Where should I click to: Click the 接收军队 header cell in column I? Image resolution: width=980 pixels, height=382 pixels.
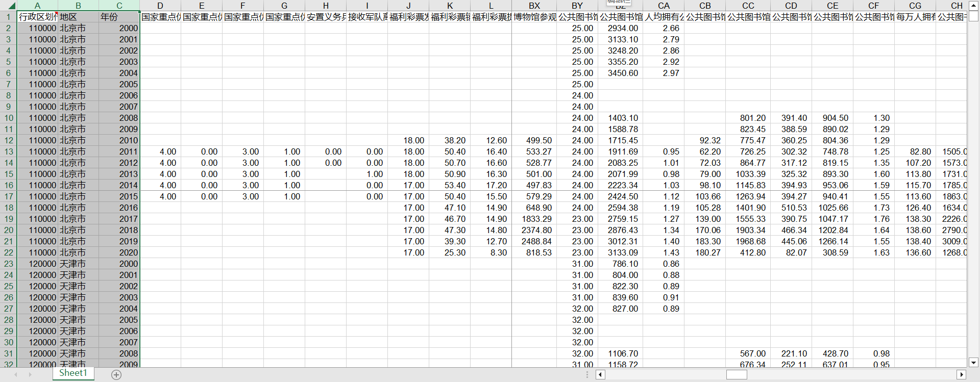click(x=367, y=17)
